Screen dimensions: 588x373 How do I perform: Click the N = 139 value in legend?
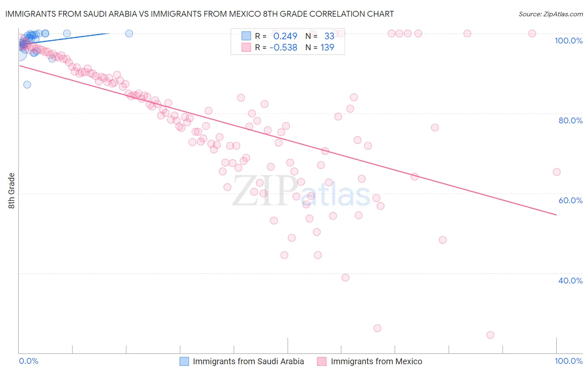coord(320,47)
